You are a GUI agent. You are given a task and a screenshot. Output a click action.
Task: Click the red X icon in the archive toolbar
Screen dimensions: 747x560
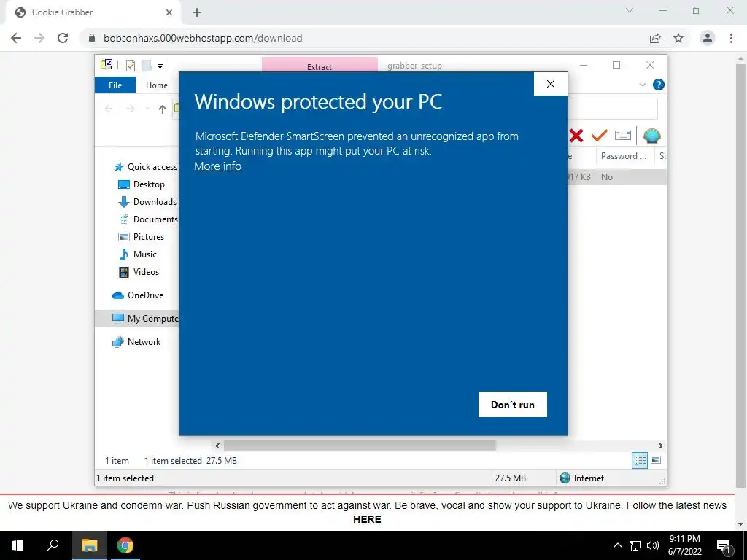point(576,136)
